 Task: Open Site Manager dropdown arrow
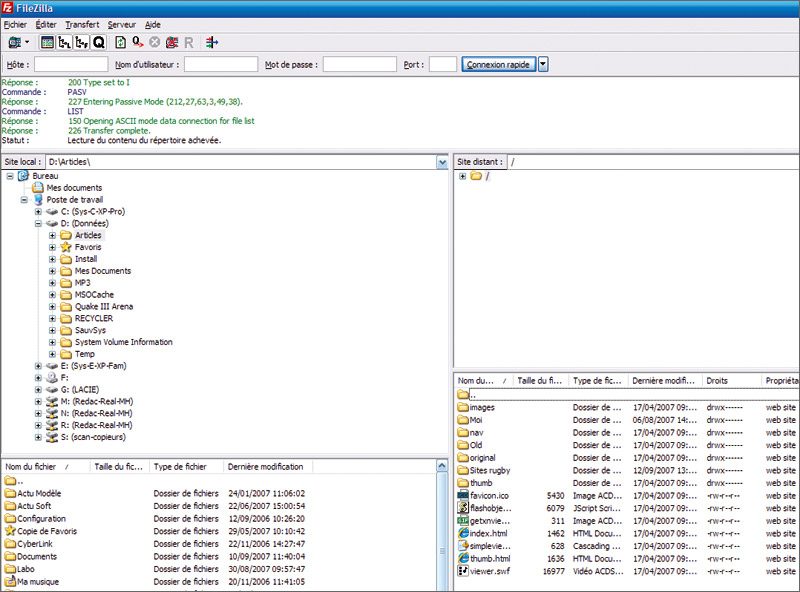pos(27,42)
